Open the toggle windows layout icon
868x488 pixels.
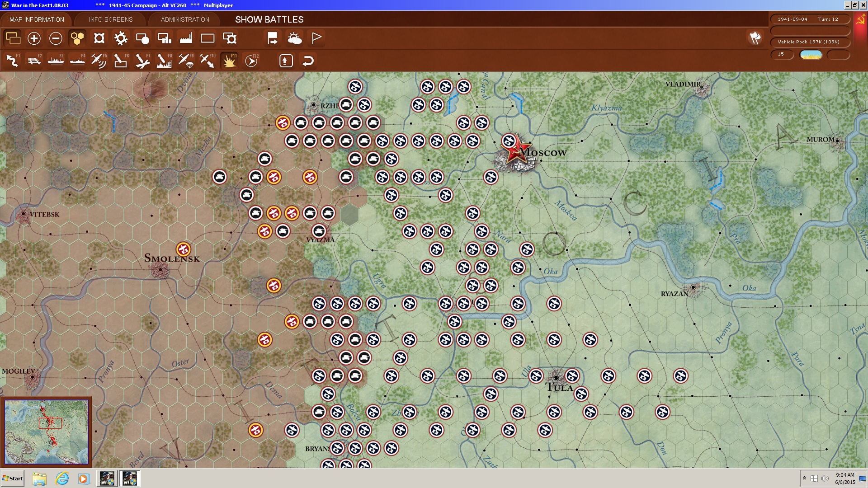[x=13, y=38]
